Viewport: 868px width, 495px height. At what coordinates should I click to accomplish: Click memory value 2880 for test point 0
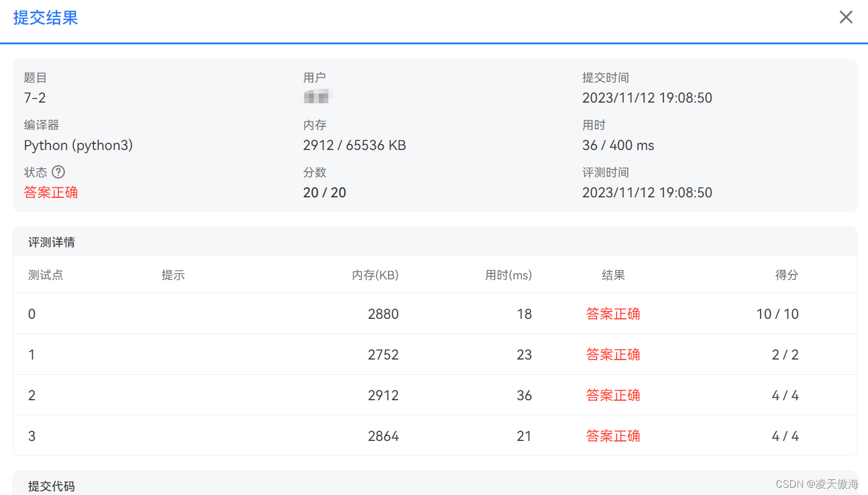point(384,314)
